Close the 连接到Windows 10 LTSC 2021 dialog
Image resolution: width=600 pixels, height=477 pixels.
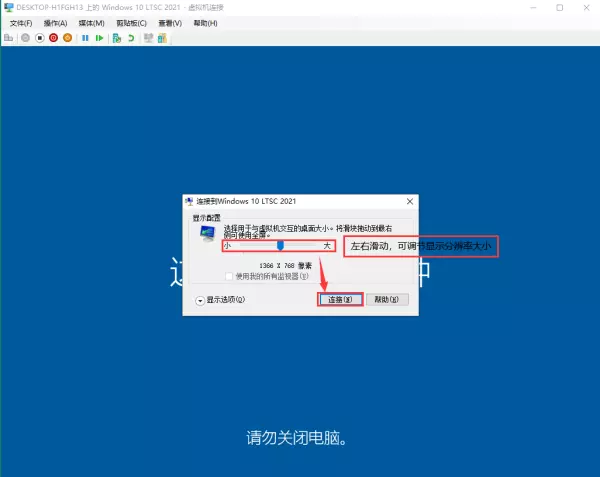[410, 201]
